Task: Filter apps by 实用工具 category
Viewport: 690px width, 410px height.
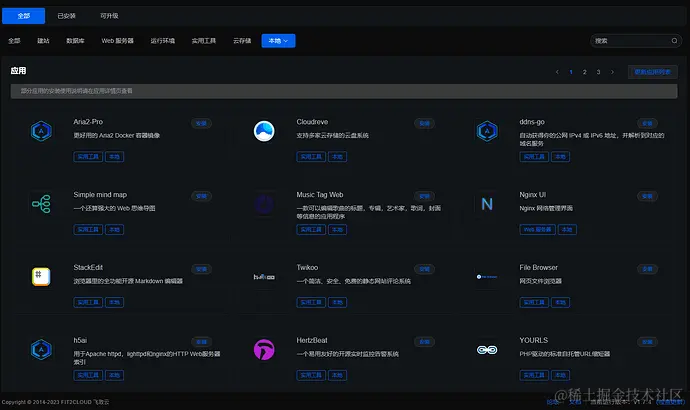Action: (x=204, y=41)
